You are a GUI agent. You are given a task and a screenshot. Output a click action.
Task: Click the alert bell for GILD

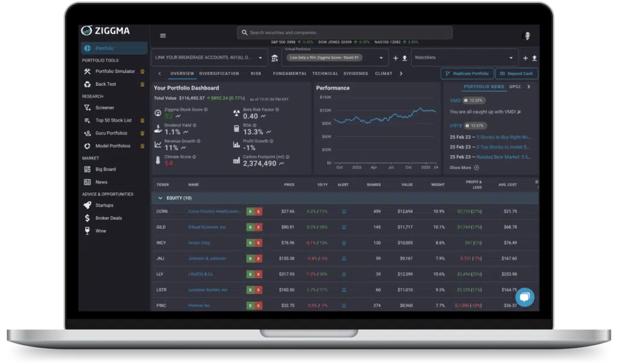[343, 227]
